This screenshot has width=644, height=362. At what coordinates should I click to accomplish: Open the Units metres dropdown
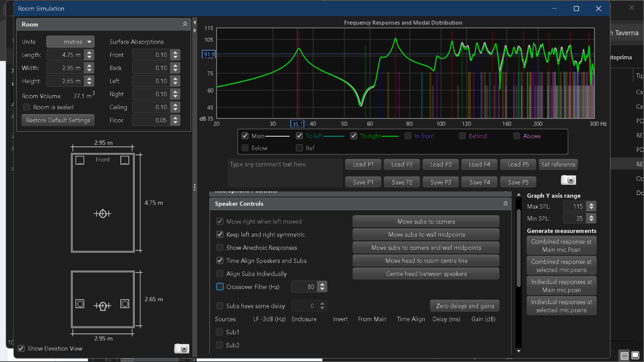(x=70, y=42)
